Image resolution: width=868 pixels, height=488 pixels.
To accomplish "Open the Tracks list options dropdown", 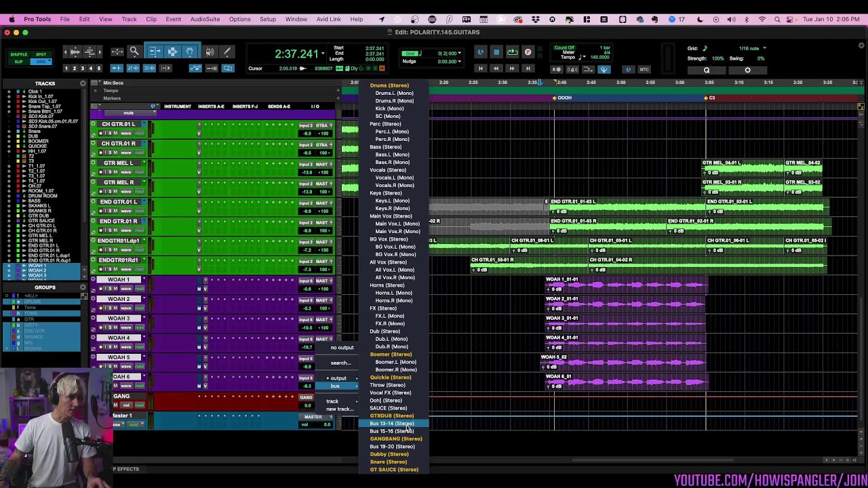I will click(83, 83).
